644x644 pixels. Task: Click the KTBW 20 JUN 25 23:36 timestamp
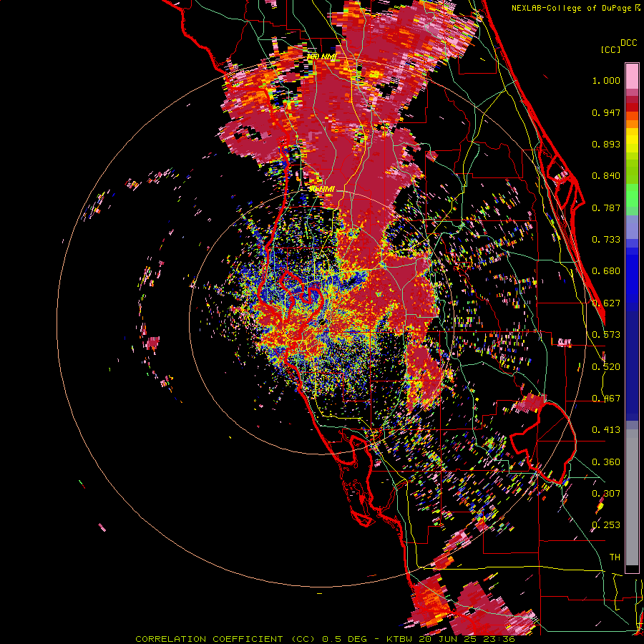coord(451,639)
